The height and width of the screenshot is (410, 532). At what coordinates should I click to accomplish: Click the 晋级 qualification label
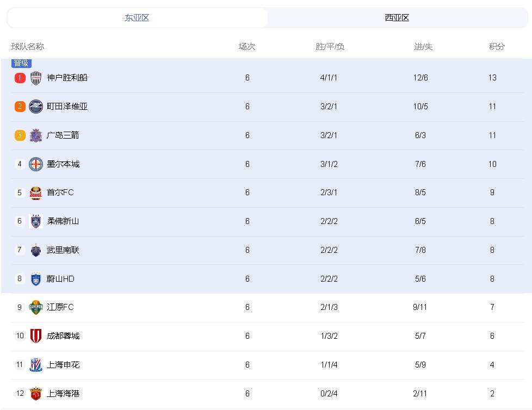click(x=21, y=63)
